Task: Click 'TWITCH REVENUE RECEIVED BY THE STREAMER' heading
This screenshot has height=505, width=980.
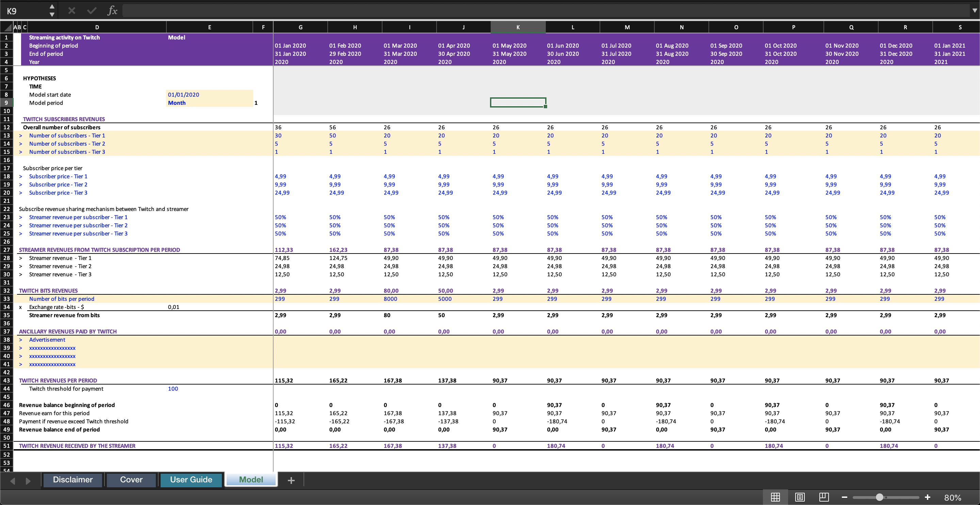Action: point(77,446)
